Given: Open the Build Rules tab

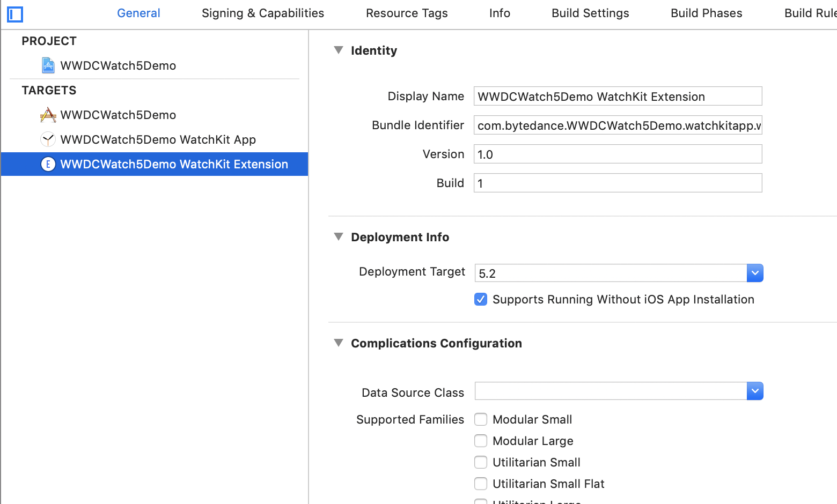Looking at the screenshot, I should (x=810, y=13).
